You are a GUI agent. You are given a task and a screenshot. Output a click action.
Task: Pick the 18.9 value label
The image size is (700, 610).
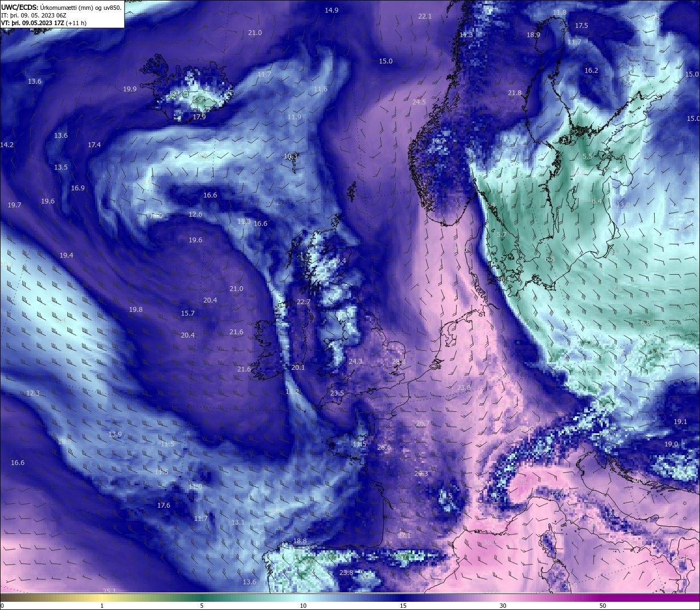pos(533,35)
